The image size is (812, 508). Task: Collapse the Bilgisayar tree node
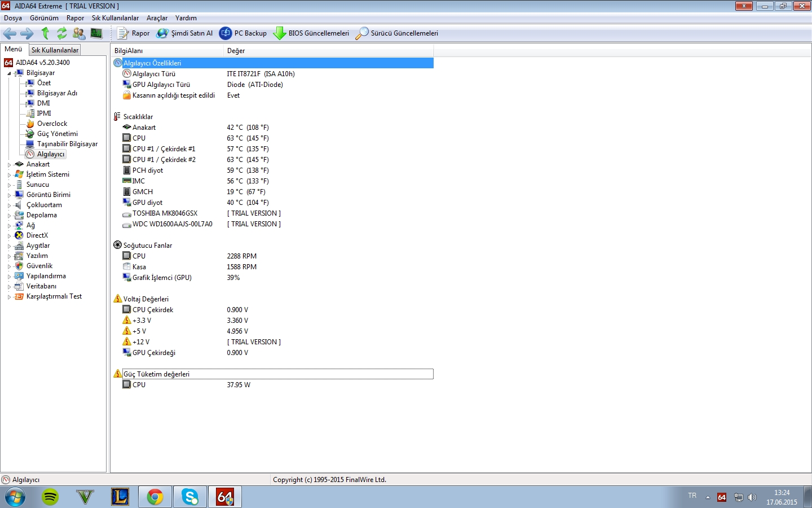(9, 73)
